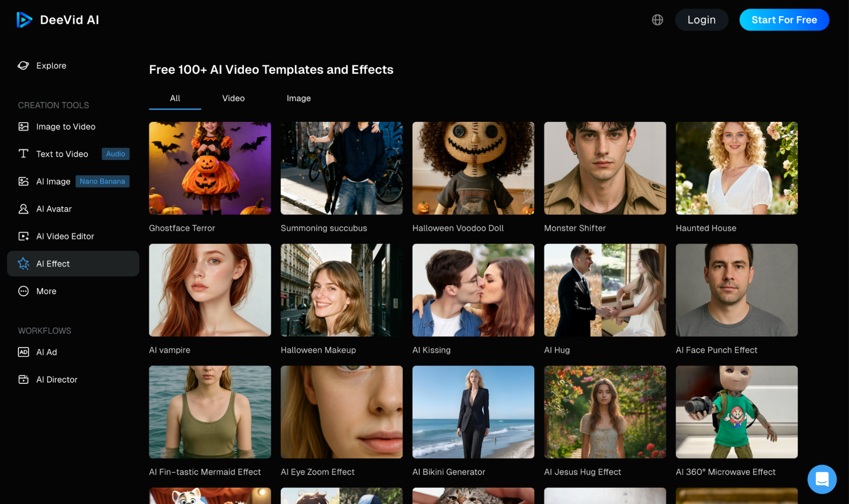849x504 pixels.
Task: Select the Image to Video tool icon
Action: tap(23, 127)
